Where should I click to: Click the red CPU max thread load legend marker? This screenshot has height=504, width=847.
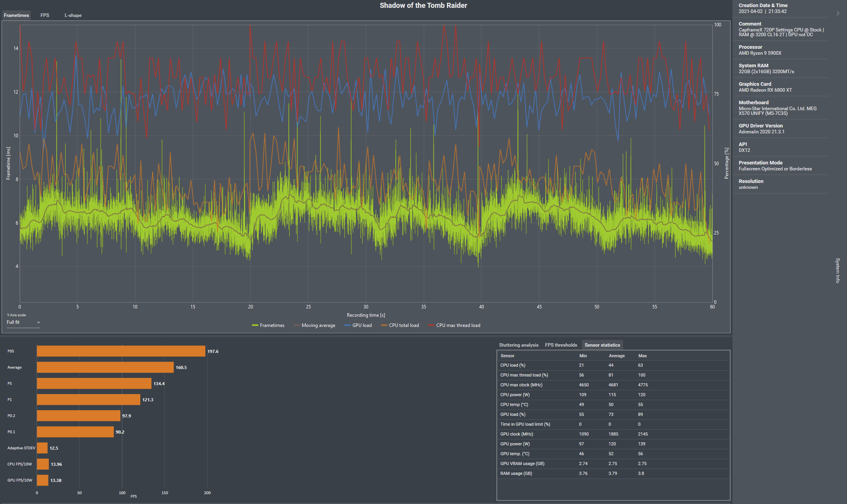coord(431,325)
